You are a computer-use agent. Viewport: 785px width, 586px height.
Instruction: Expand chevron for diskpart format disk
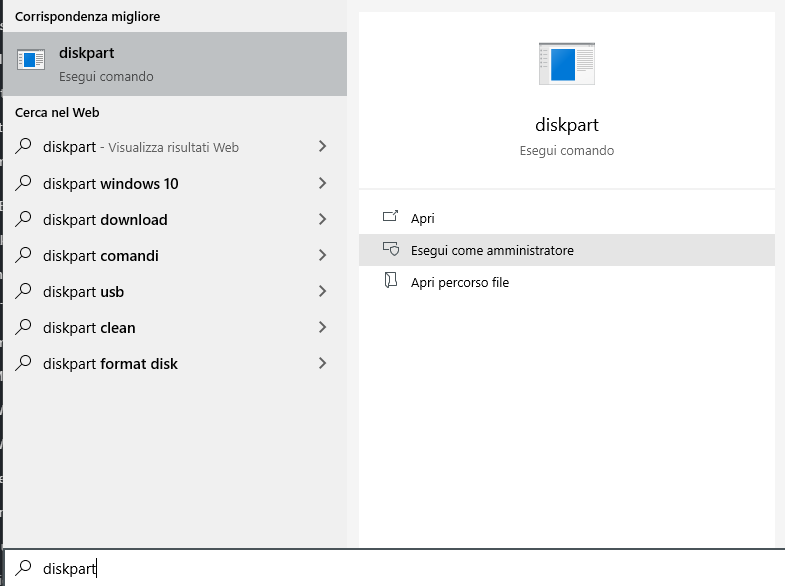click(322, 363)
